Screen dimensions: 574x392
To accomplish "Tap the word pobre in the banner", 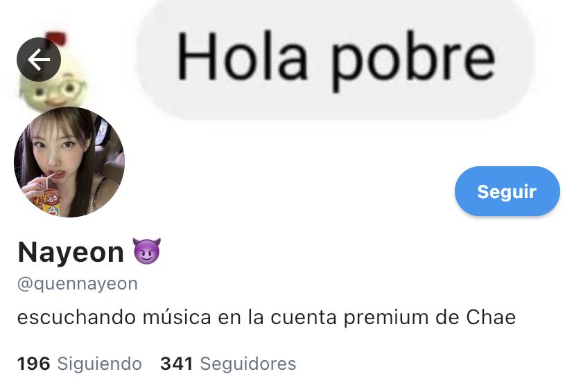I will point(413,60).
